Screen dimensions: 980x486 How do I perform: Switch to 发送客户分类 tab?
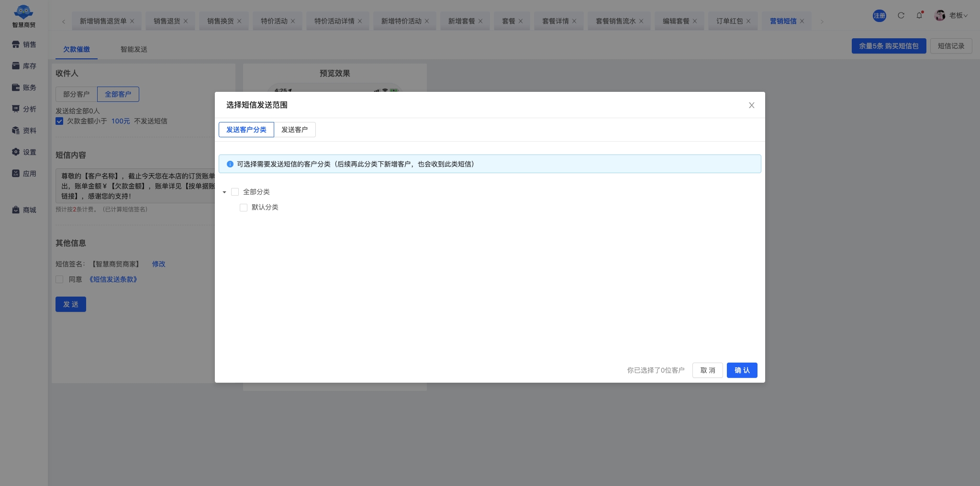pyautogui.click(x=246, y=130)
